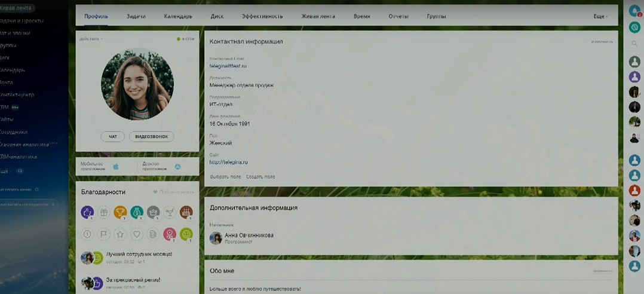The height and width of the screenshot is (294, 644).
Task: Select the gift box gratitude badge
Action: pos(104,212)
